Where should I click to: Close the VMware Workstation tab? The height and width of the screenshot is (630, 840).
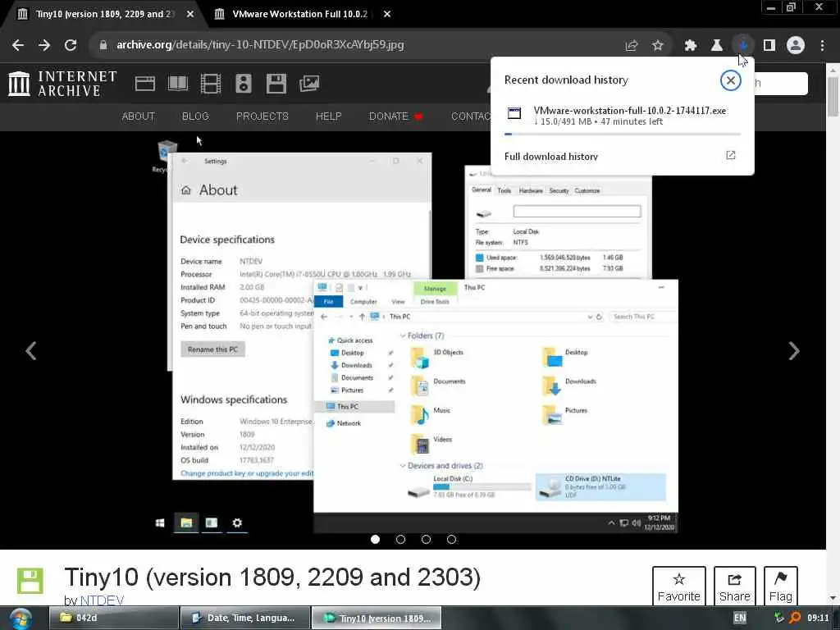pyautogui.click(x=387, y=15)
